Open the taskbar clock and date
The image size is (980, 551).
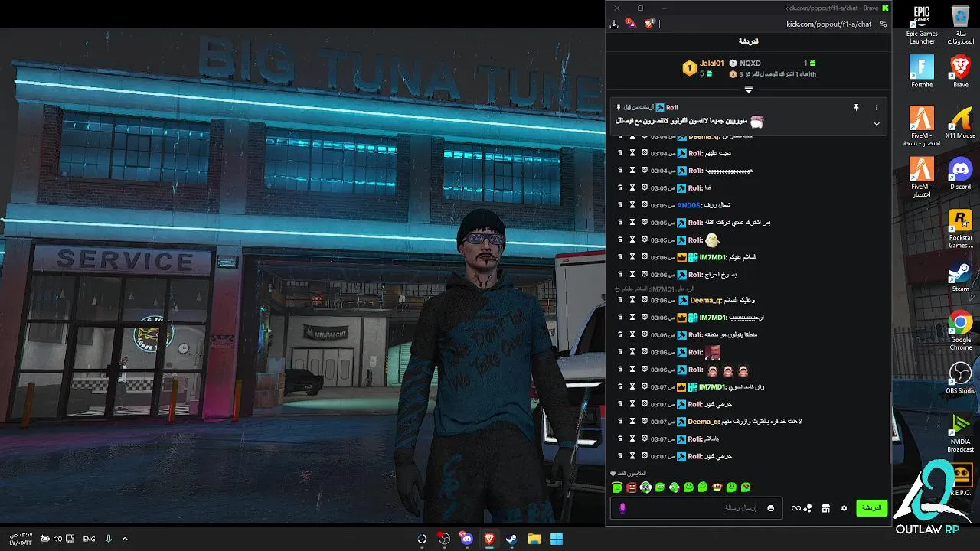click(x=20, y=539)
